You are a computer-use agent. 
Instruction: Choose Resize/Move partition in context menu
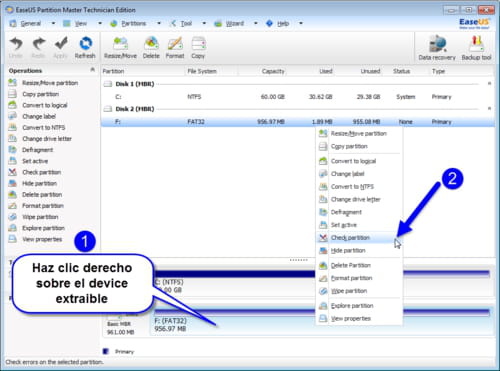click(359, 134)
